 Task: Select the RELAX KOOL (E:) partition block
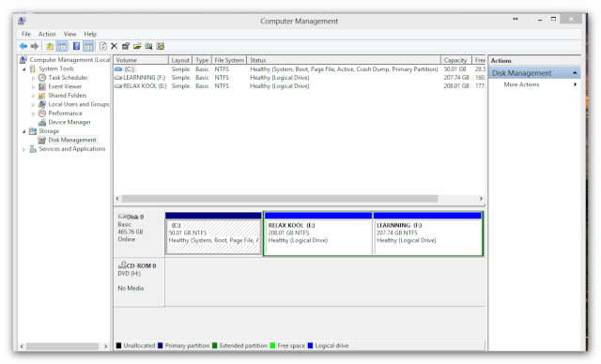click(318, 234)
